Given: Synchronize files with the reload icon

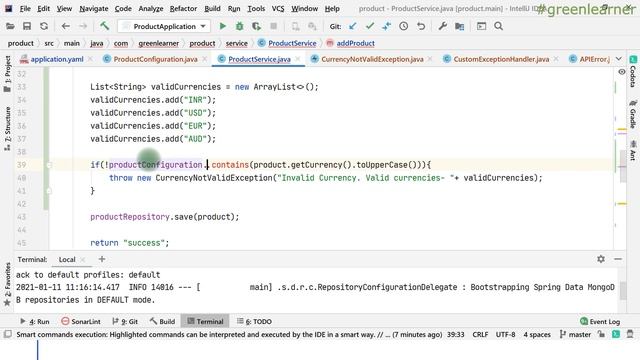Looking at the screenshot, I should click(44, 26).
